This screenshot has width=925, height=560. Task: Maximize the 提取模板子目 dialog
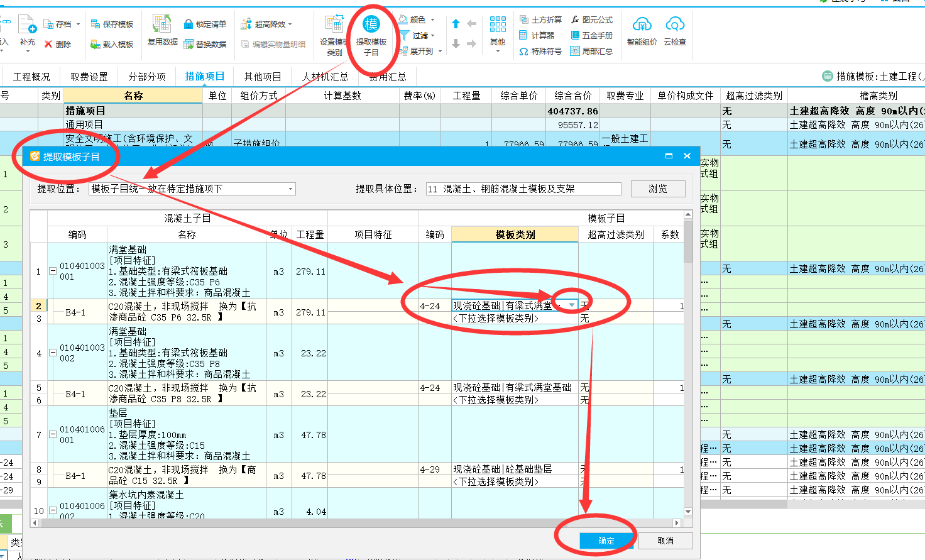pyautogui.click(x=669, y=156)
